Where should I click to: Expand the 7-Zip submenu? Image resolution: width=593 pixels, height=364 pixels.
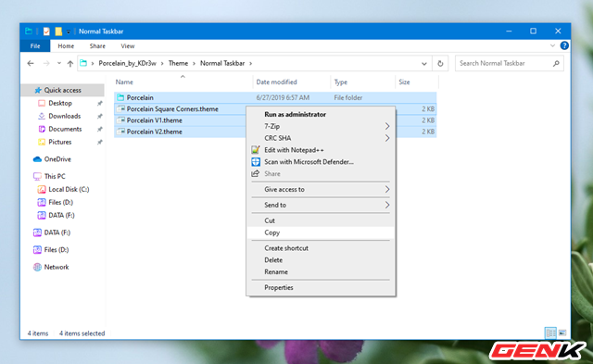tap(321, 126)
